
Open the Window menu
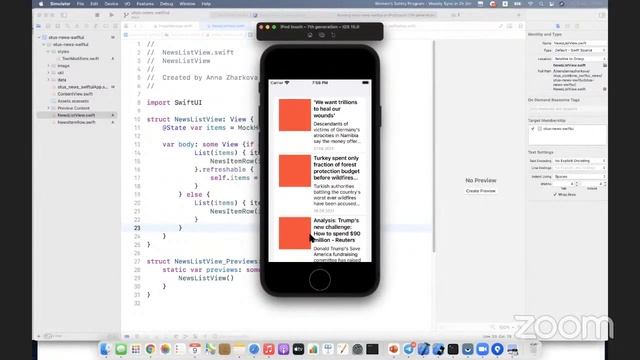tap(187, 4)
